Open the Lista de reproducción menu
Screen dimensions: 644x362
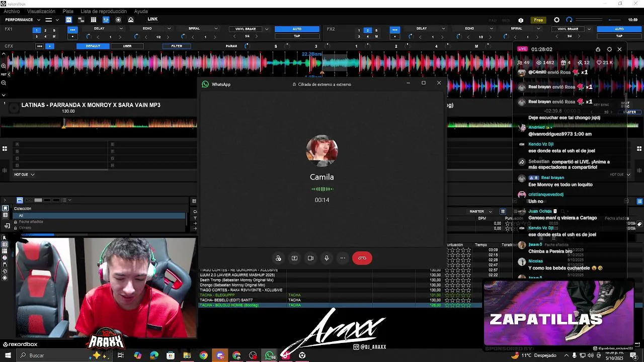(x=104, y=11)
